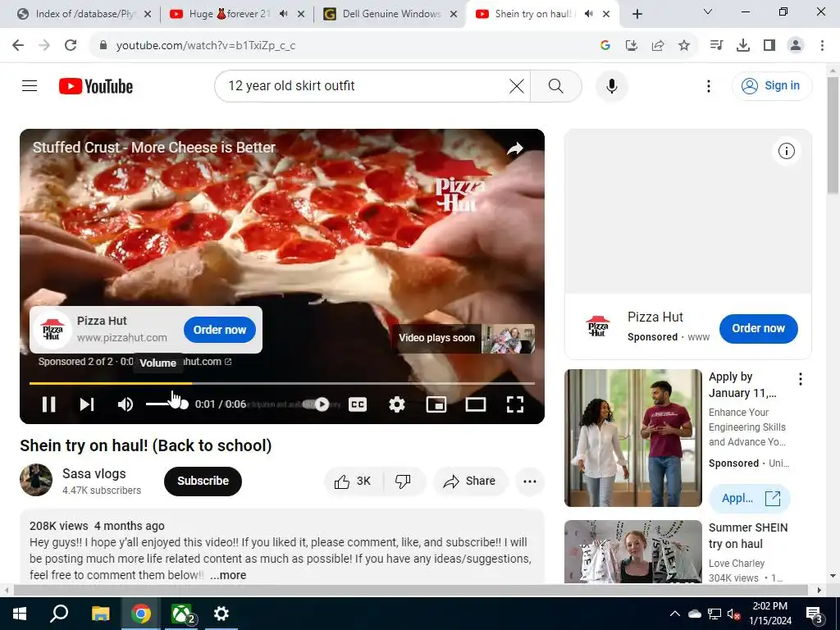The image size is (840, 630).
Task: Share the ad via arrow icon
Action: point(515,148)
